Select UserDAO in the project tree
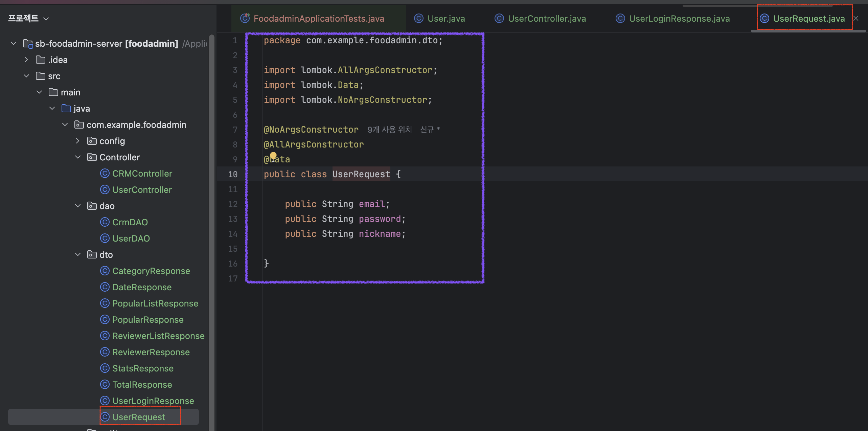This screenshot has height=431, width=868. (x=131, y=238)
